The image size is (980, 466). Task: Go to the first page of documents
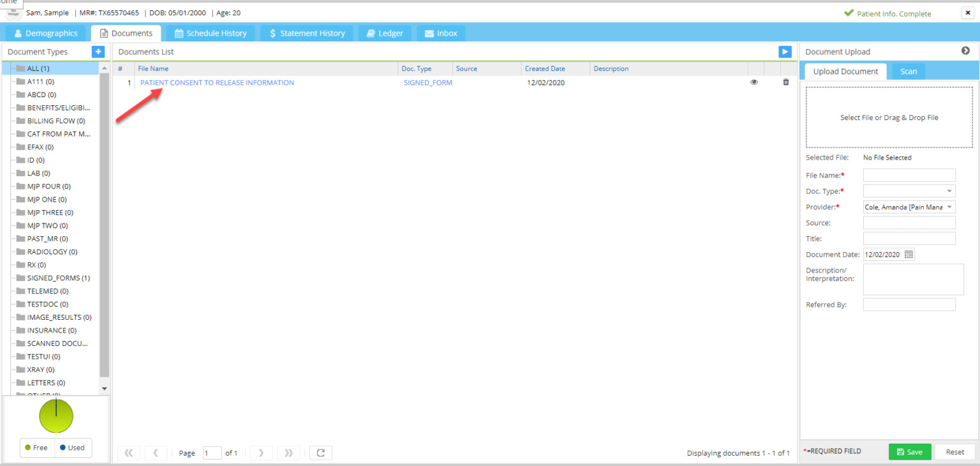pyautogui.click(x=129, y=453)
